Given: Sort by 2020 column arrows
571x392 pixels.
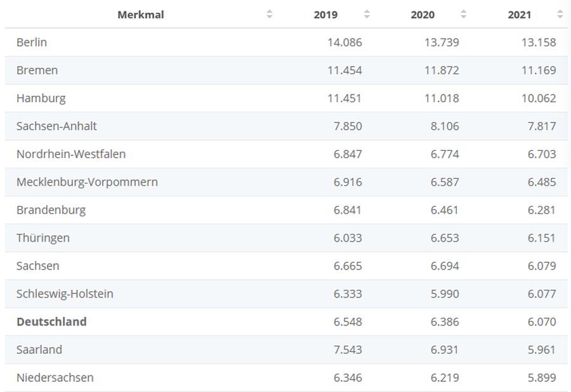Looking at the screenshot, I should point(464,14).
